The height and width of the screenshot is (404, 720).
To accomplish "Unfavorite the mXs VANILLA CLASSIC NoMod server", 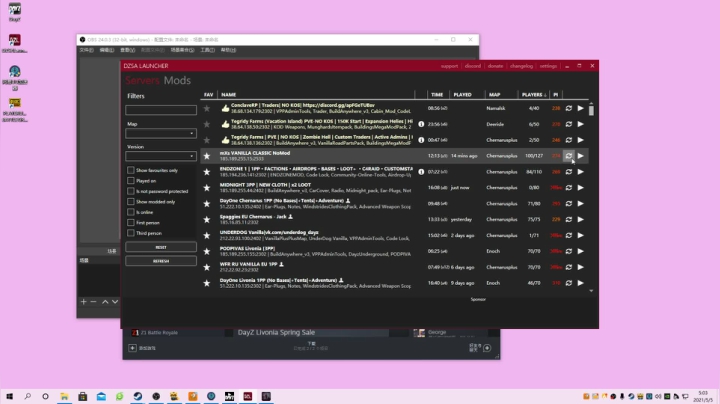I will click(x=207, y=156).
